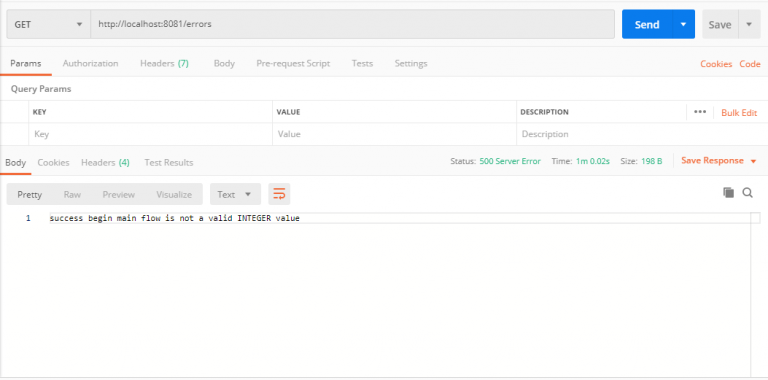Click the blue Send button

pyautogui.click(x=647, y=24)
